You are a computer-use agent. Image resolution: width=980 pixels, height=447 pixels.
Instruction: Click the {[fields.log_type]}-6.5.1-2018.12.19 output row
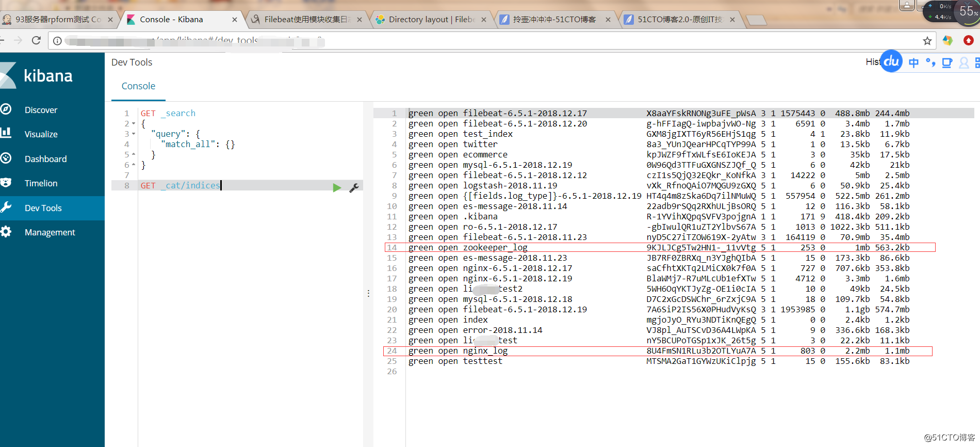659,196
